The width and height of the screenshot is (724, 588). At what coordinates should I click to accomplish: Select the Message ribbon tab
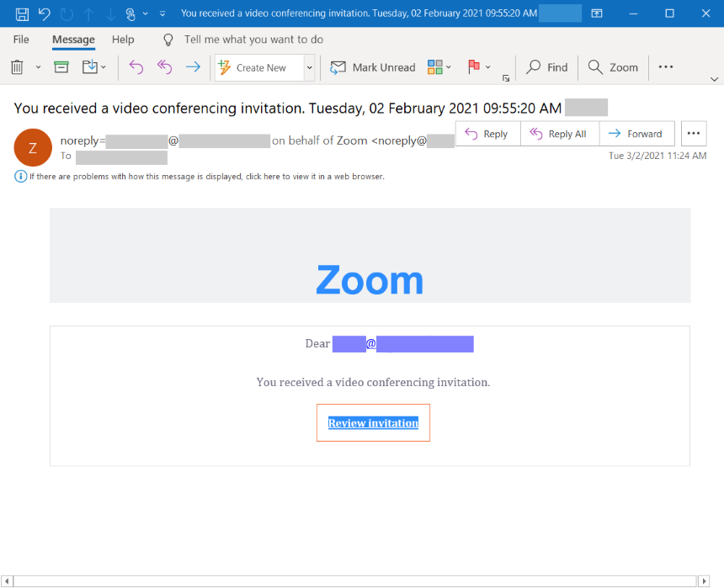tap(73, 40)
